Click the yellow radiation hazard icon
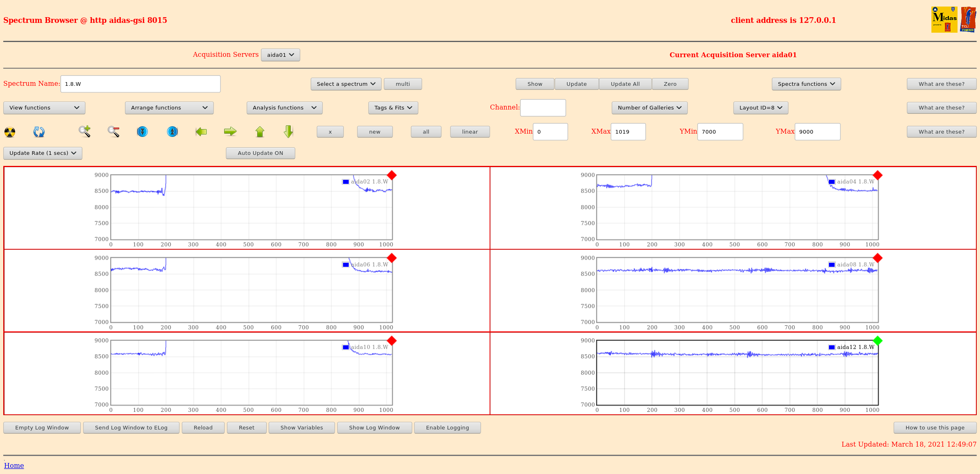This screenshot has width=980, height=474. tap(10, 132)
